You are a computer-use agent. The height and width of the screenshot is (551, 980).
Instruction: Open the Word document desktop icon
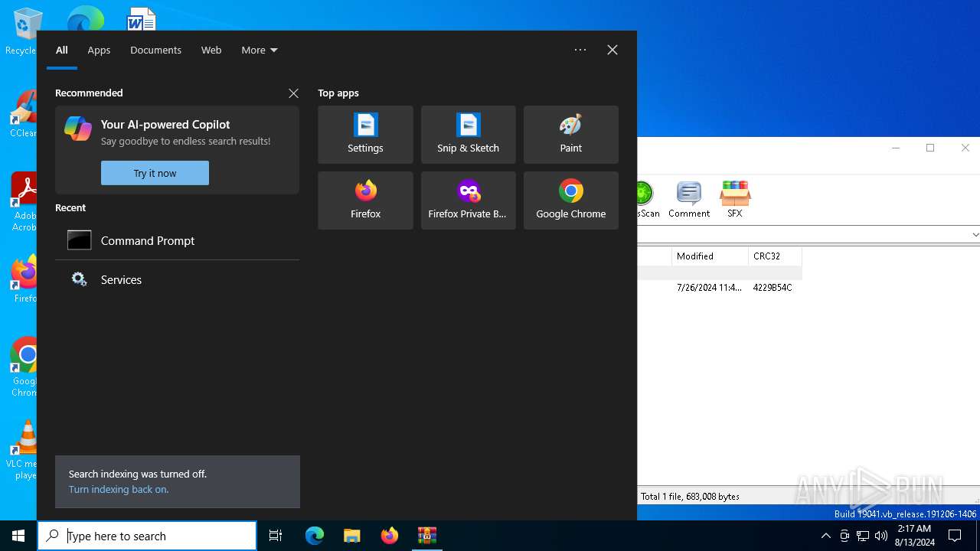coord(142,18)
